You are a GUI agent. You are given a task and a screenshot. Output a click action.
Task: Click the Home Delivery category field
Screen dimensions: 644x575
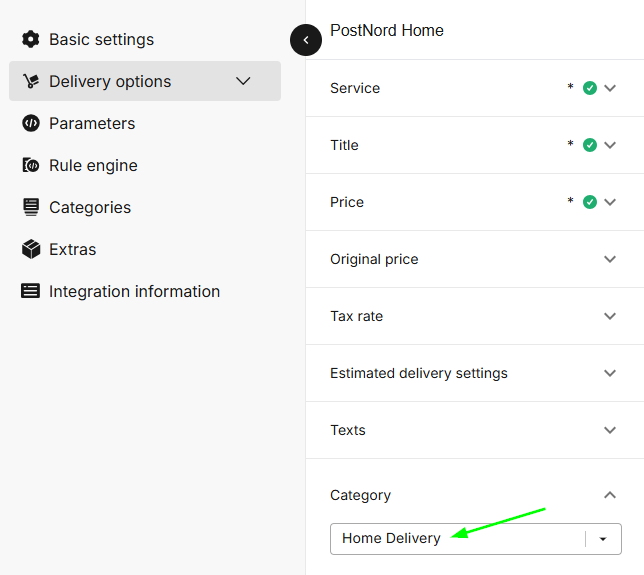click(x=476, y=539)
